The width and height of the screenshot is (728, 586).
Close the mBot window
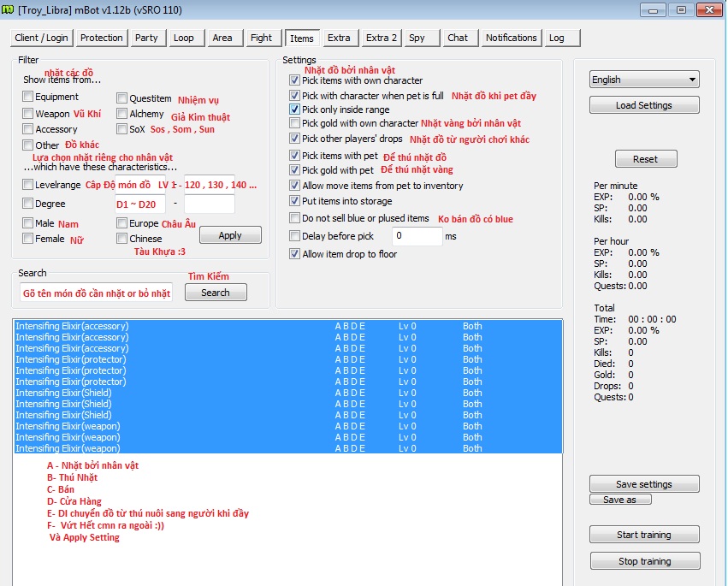coord(707,10)
